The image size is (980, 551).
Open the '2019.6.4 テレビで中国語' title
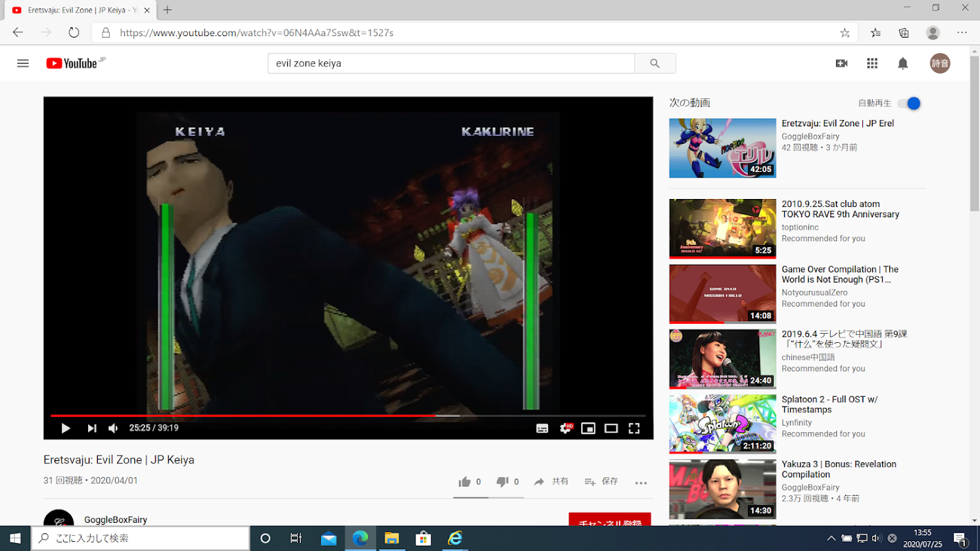click(845, 339)
